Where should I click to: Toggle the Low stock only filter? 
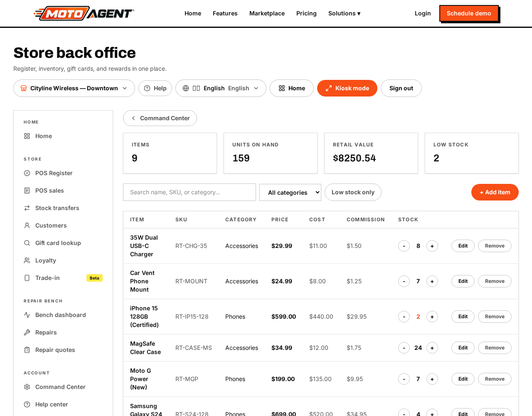point(353,192)
